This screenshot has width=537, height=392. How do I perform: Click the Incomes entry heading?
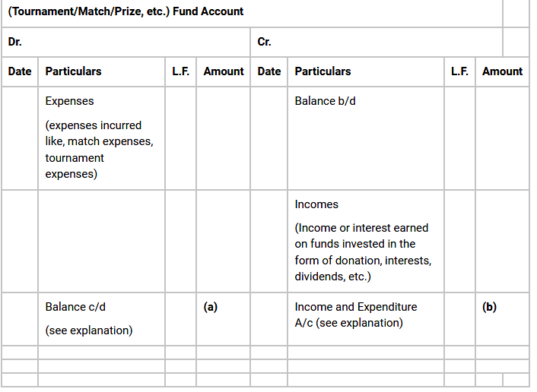[316, 204]
